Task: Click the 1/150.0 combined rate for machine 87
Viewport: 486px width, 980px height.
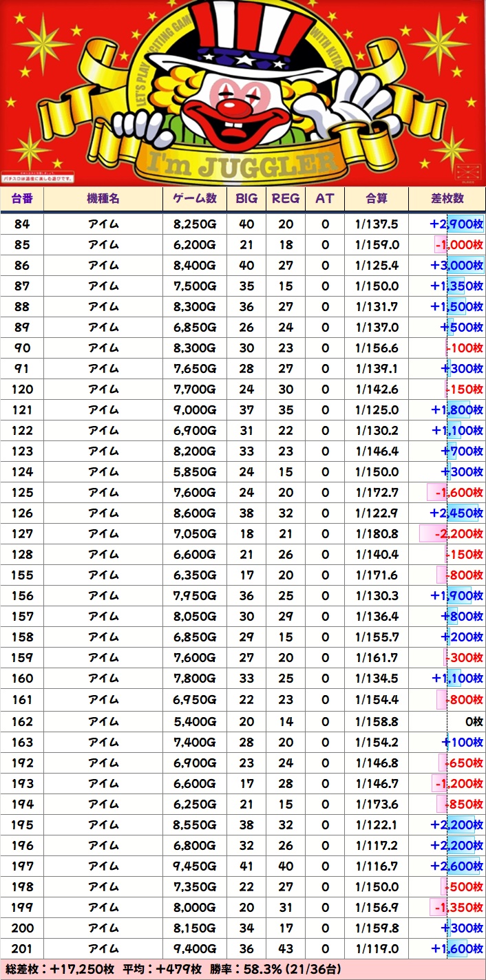Action: pyautogui.click(x=377, y=286)
